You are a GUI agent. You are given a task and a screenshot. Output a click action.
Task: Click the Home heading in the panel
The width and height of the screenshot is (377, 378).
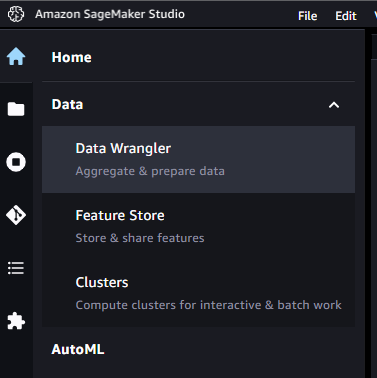71,57
